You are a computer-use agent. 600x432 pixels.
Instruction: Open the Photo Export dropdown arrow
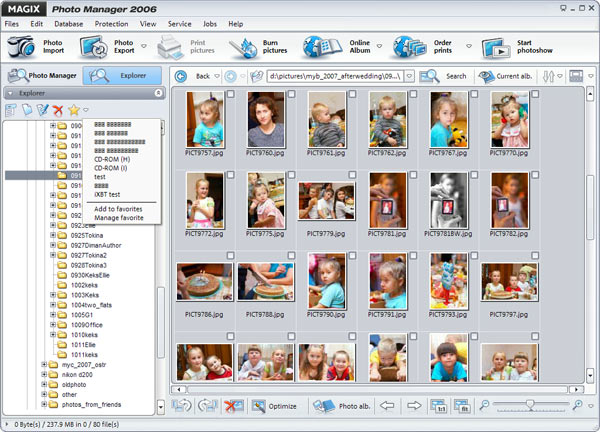144,46
